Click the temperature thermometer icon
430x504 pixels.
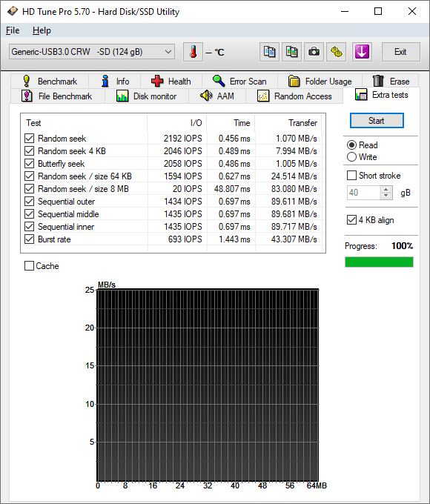[193, 52]
